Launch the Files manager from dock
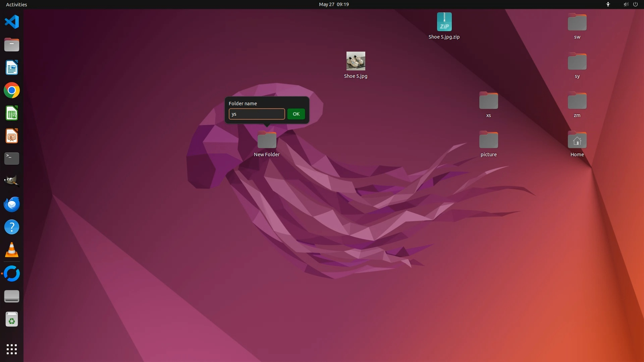 (x=12, y=45)
